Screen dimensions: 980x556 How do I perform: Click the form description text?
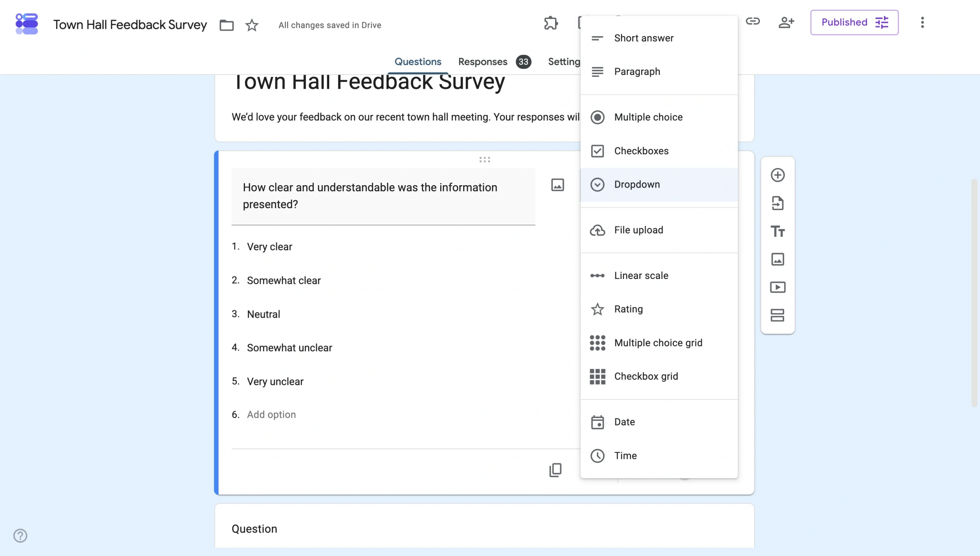(405, 117)
